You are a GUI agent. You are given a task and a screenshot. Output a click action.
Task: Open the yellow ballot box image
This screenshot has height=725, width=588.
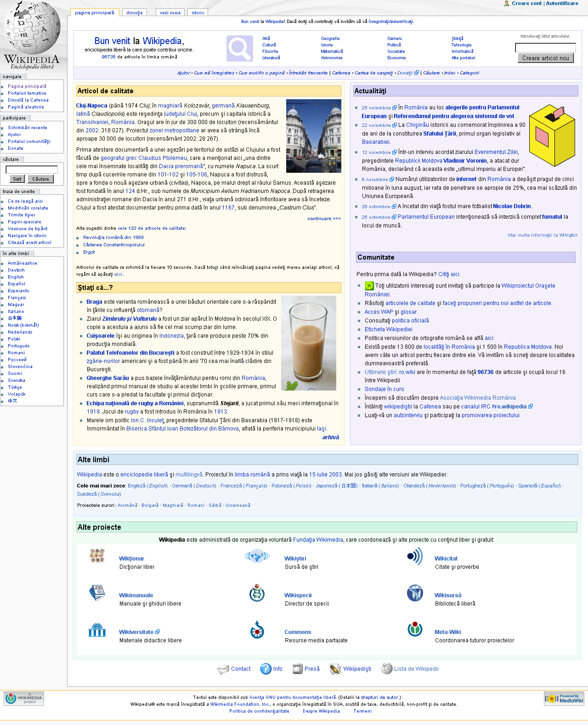552,136
